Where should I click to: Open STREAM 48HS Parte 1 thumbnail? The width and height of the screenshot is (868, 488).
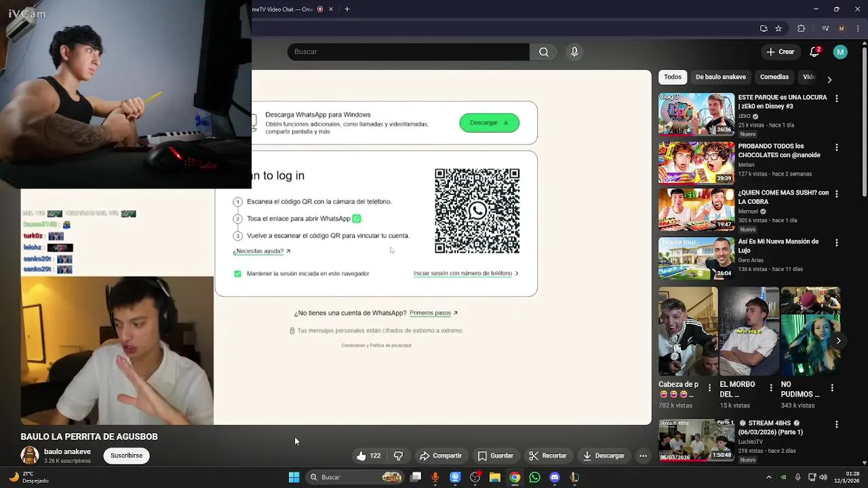coord(696,440)
